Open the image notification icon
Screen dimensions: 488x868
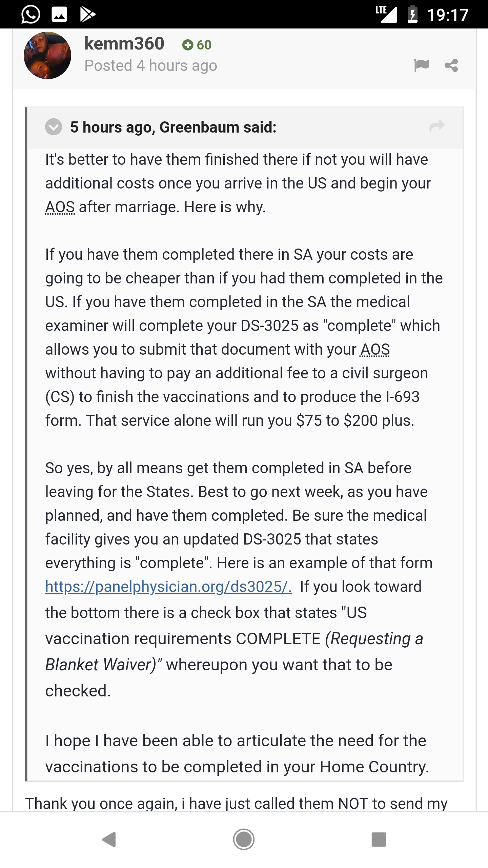[59, 15]
